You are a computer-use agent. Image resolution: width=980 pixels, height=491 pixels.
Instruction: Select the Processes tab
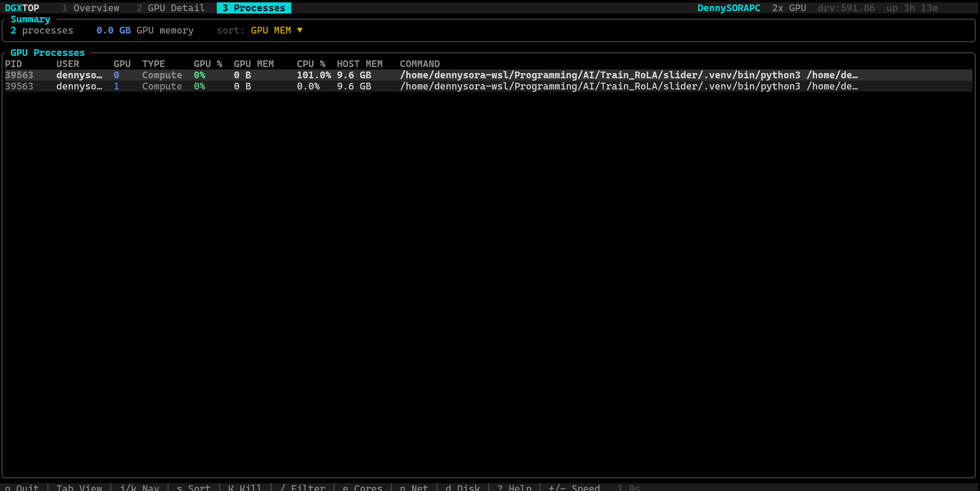[254, 8]
